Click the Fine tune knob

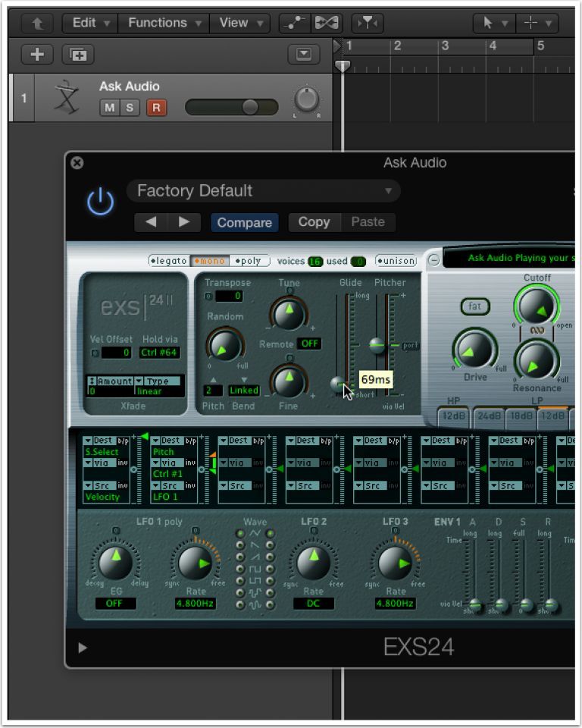pyautogui.click(x=289, y=381)
